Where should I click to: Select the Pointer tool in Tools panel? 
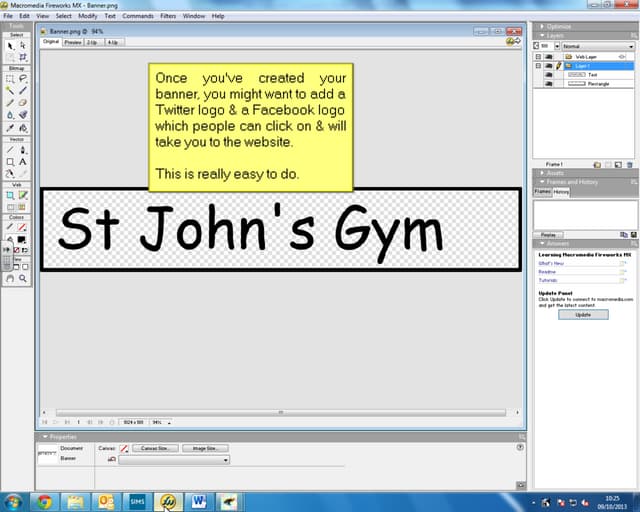pos(10,45)
